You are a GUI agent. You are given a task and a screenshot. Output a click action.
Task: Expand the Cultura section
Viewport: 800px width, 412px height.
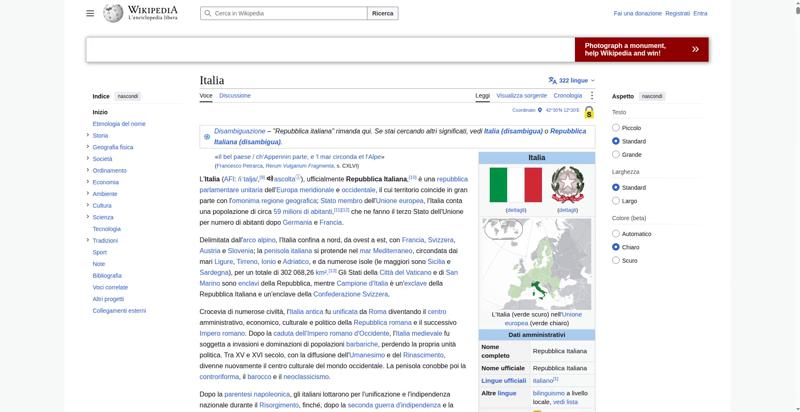point(88,205)
